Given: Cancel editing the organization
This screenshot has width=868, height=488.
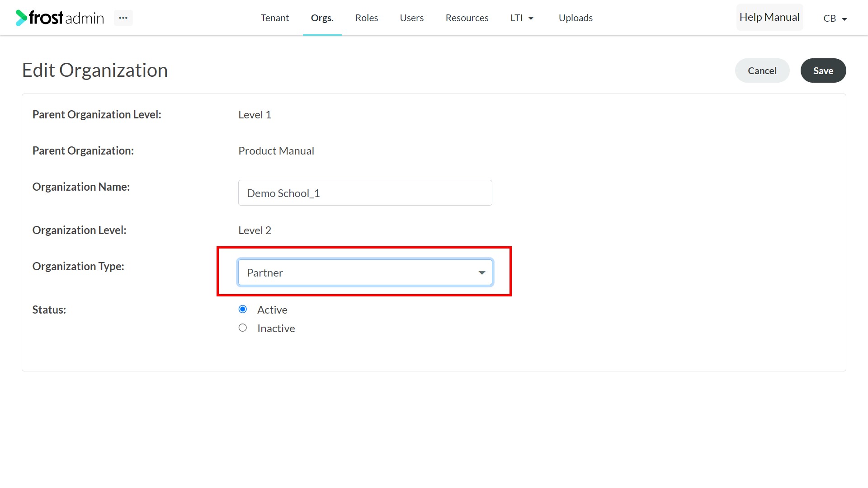Looking at the screenshot, I should pos(762,70).
